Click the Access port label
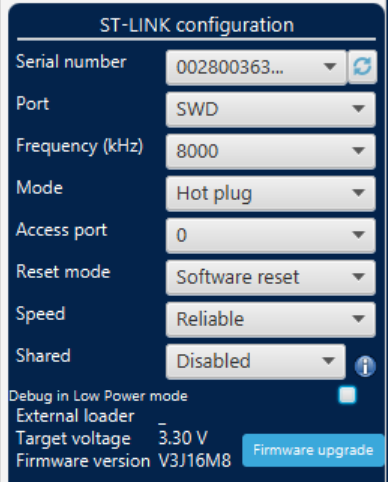 [x=62, y=230]
